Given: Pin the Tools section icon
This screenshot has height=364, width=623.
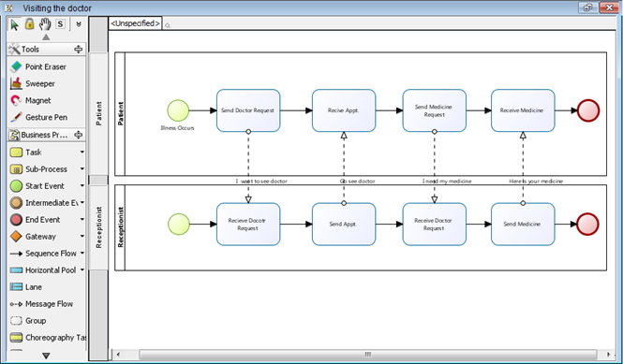Looking at the screenshot, I should click(x=79, y=50).
